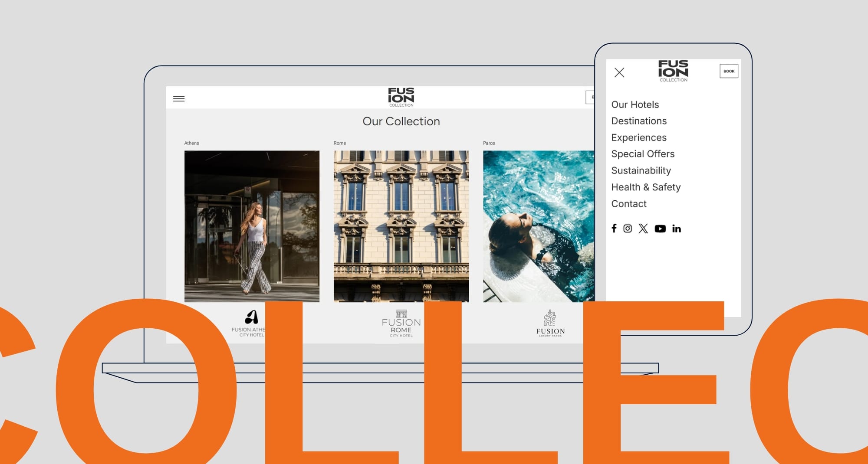This screenshot has width=868, height=464.
Task: Select the Rome building thumbnail
Action: (x=401, y=226)
